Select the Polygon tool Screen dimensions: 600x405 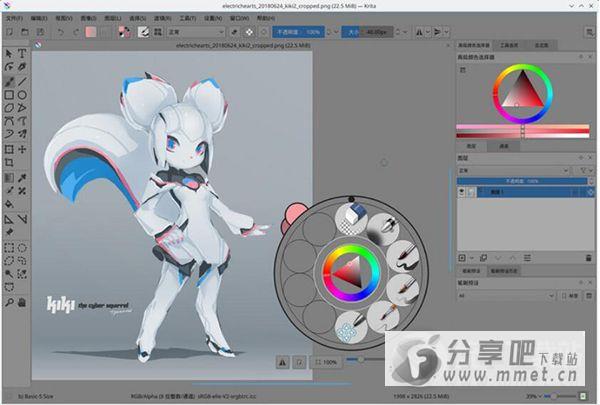pyautogui.click(x=9, y=108)
